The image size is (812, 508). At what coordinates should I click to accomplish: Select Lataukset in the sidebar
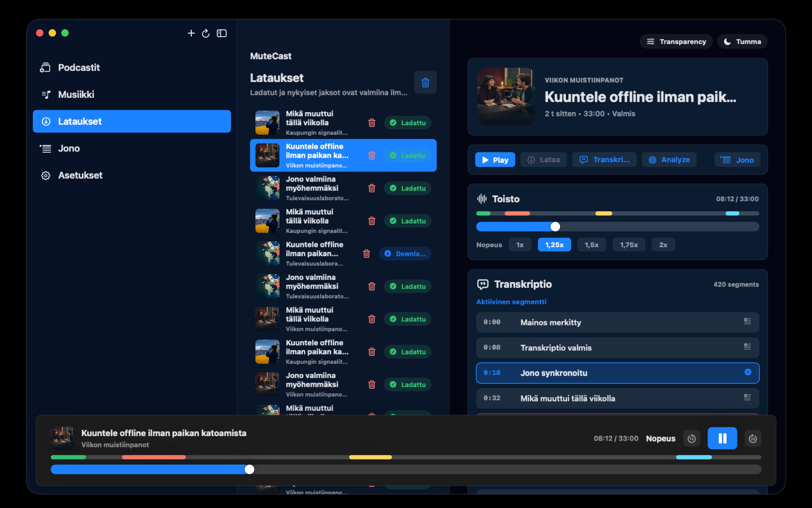pos(132,121)
